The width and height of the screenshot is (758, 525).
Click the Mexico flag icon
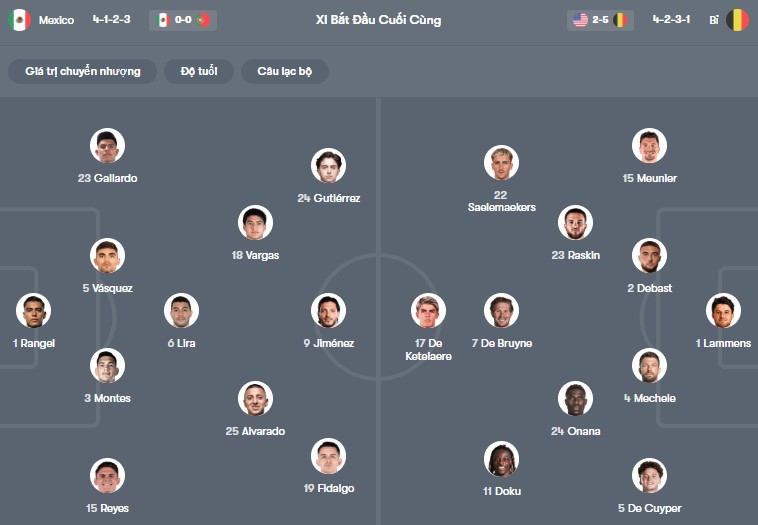[x=20, y=20]
